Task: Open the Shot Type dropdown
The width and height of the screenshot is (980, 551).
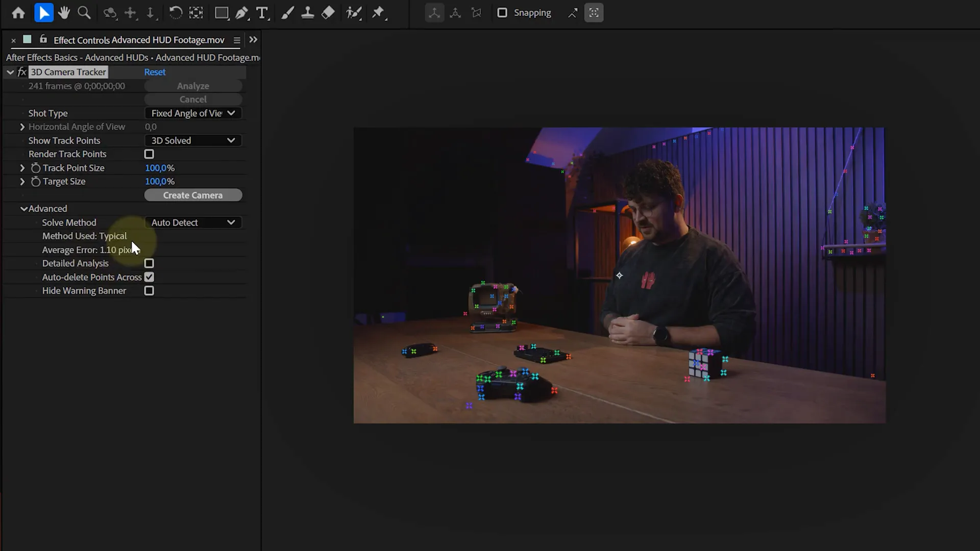Action: (x=193, y=113)
